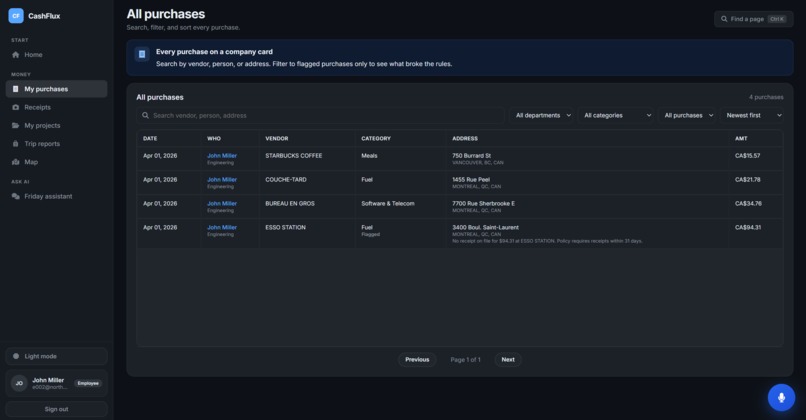The image size is (806, 420).
Task: Click the Trip reports luggage icon
Action: (x=15, y=144)
